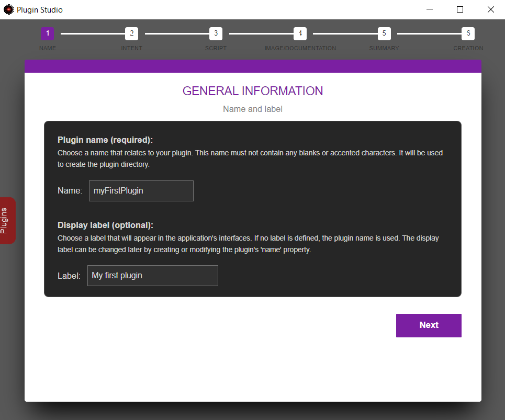The height and width of the screenshot is (420, 505).
Task: Click the GENERAL INFORMATION heading
Action: coord(253,91)
